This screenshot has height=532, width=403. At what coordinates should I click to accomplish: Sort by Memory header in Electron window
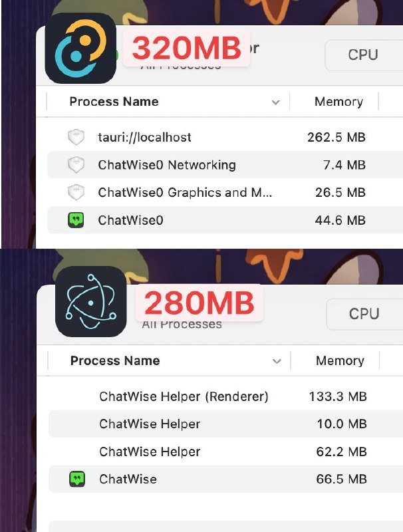click(340, 361)
